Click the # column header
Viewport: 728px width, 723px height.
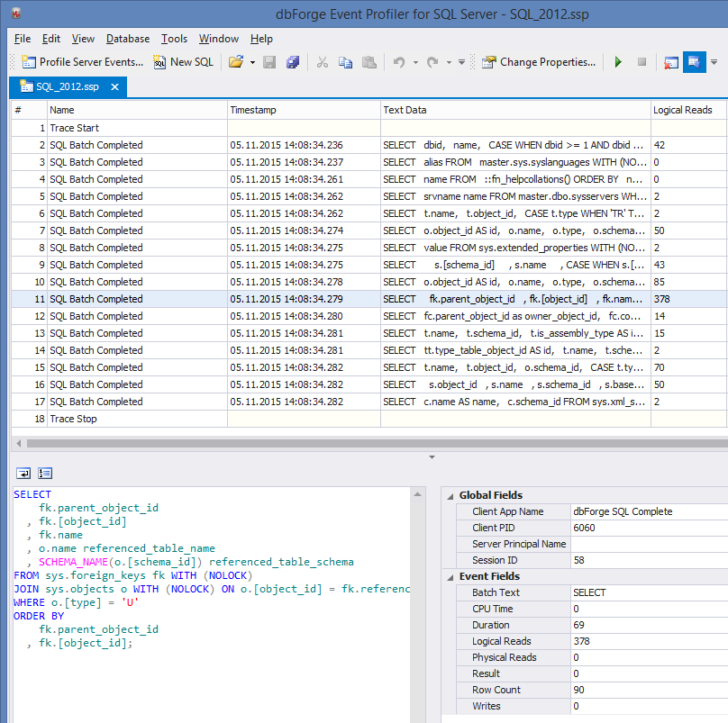[x=29, y=110]
